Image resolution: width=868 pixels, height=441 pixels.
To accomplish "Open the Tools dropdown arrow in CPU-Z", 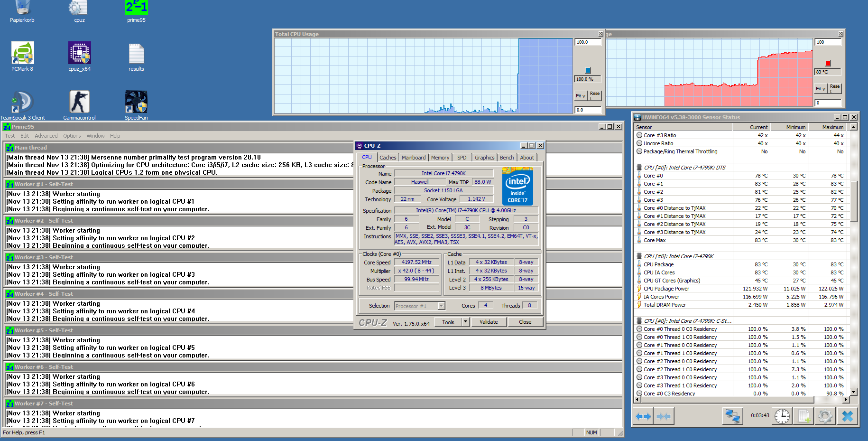I will click(x=466, y=322).
